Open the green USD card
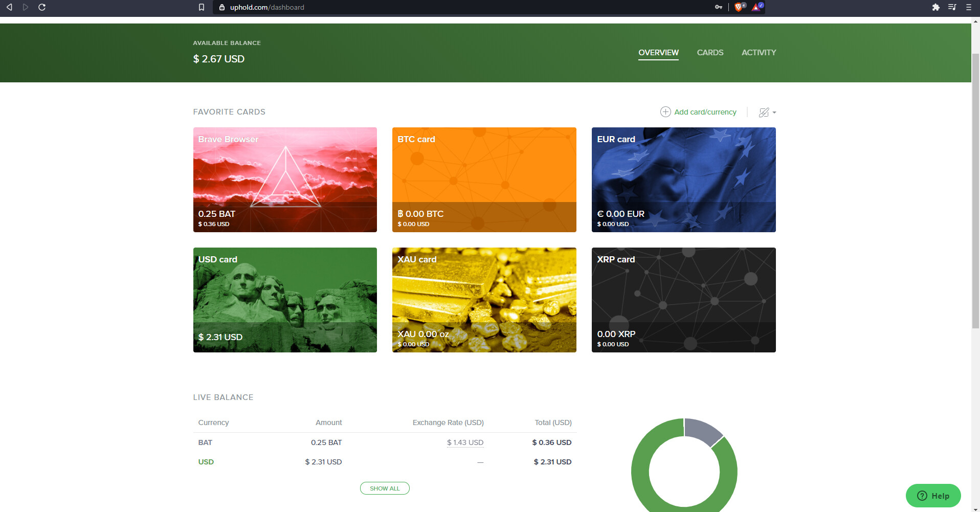Screen dimensions: 980x512 point(285,300)
